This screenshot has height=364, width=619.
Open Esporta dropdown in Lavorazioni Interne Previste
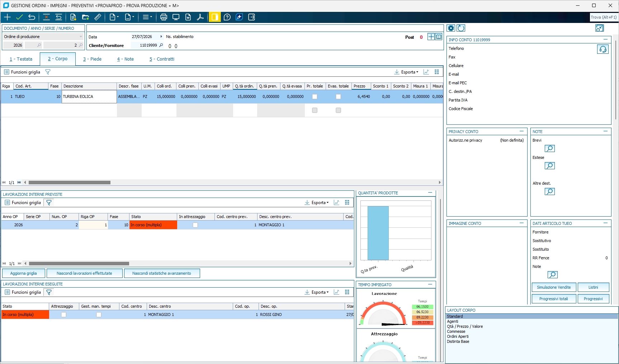[317, 203]
